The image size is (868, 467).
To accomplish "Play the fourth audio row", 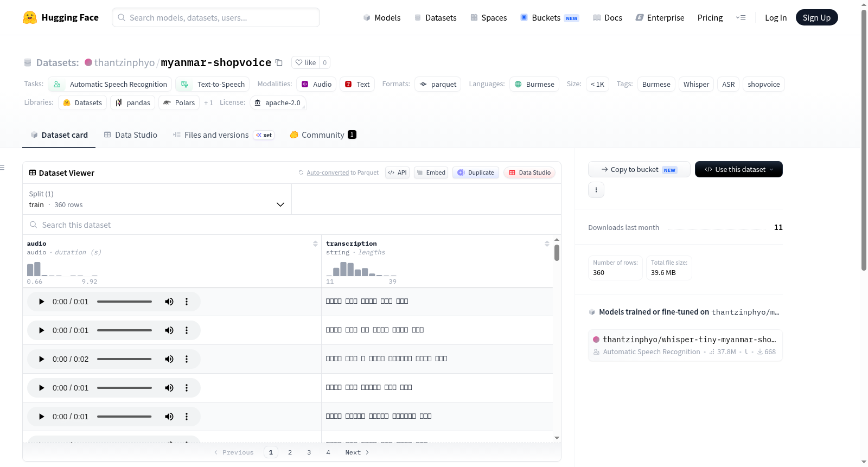I will pyautogui.click(x=41, y=388).
